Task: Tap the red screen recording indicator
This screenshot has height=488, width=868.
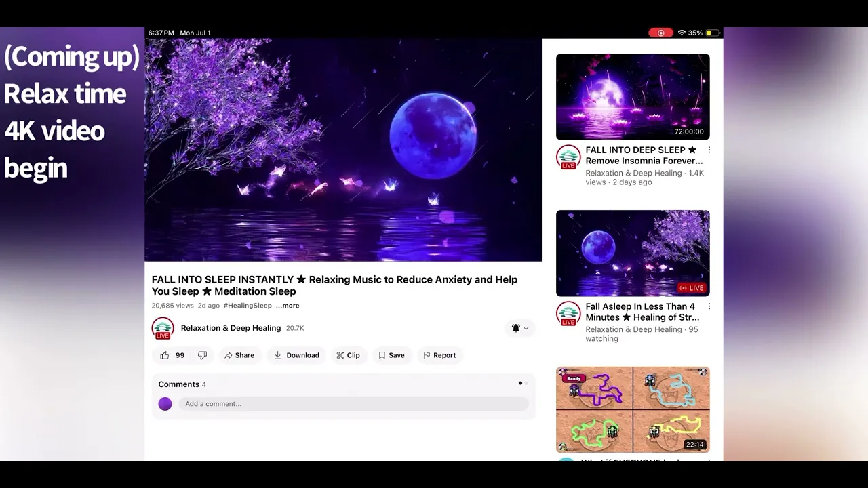Action: click(660, 33)
